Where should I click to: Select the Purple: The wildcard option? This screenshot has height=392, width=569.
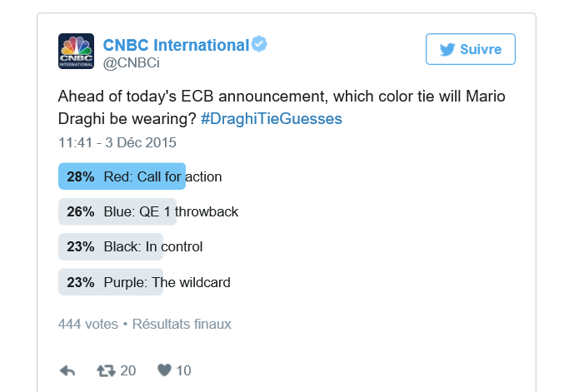167,282
